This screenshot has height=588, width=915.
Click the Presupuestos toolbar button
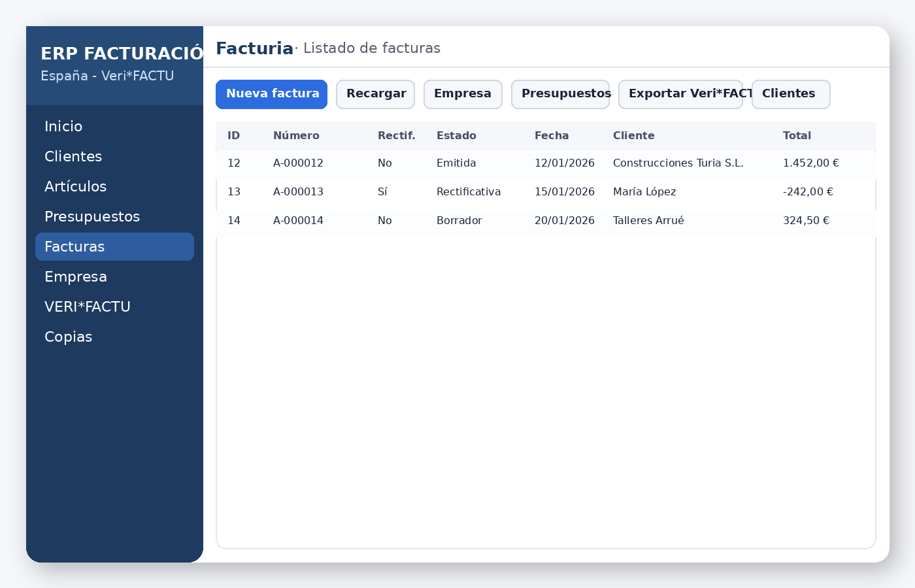tap(560, 94)
